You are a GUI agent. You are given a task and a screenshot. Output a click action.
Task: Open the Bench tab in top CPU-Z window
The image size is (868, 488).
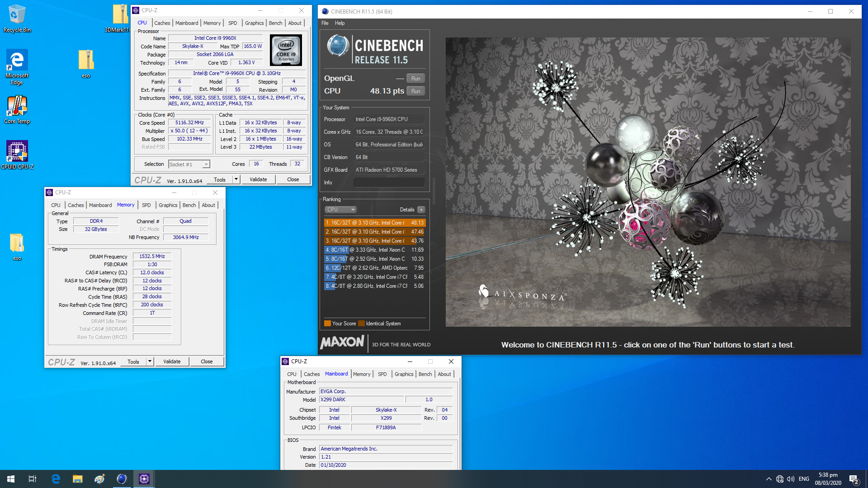(x=275, y=23)
